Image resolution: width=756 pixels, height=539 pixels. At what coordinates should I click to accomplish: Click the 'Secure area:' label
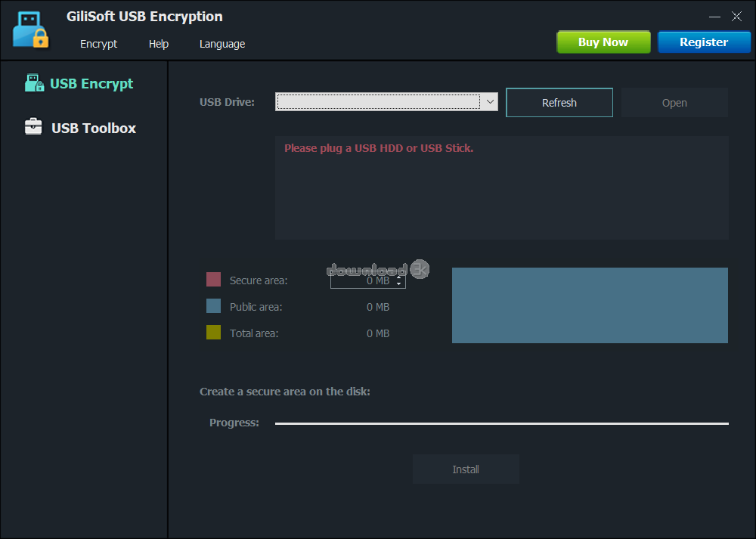pos(259,280)
